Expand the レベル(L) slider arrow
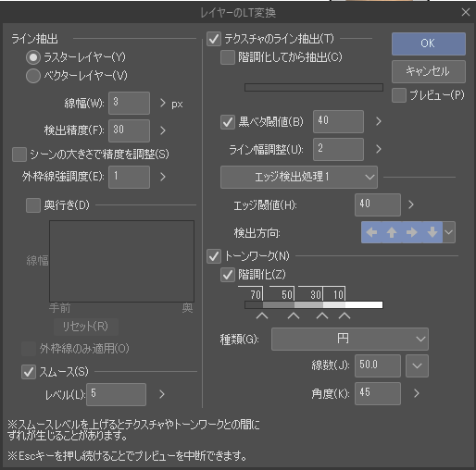The width and height of the screenshot is (476, 470). point(162,394)
